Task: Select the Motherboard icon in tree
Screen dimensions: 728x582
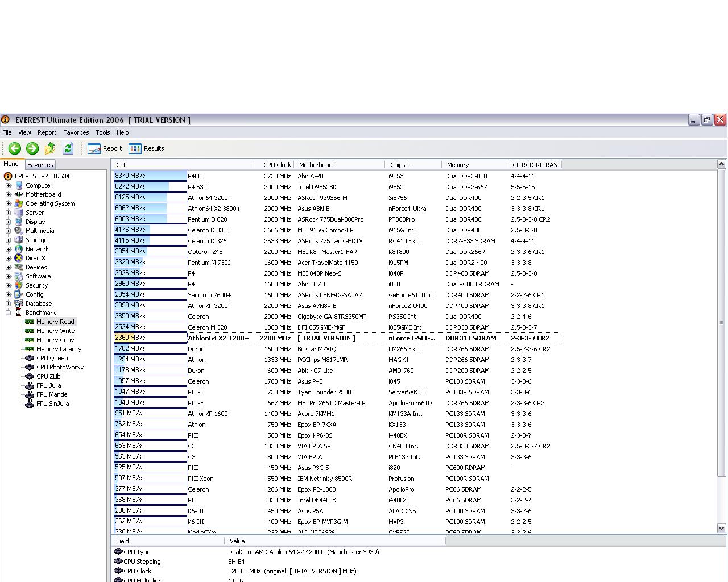Action: [19, 194]
